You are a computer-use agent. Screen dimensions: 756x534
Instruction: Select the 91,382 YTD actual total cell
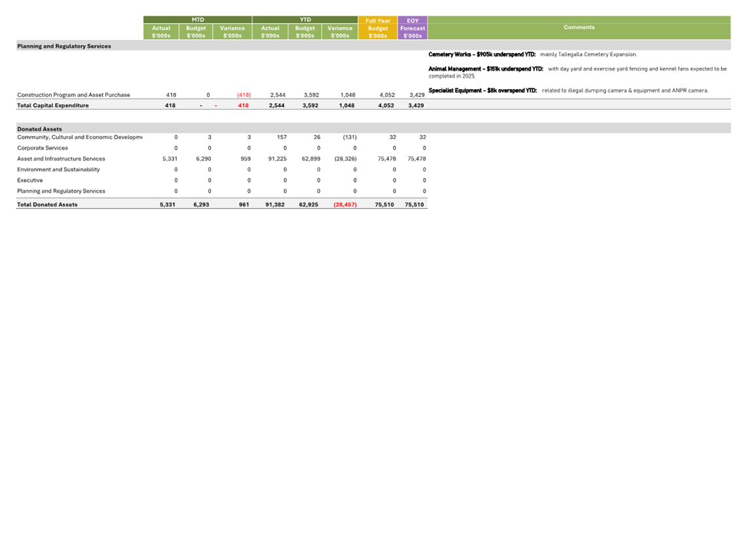(x=275, y=205)
